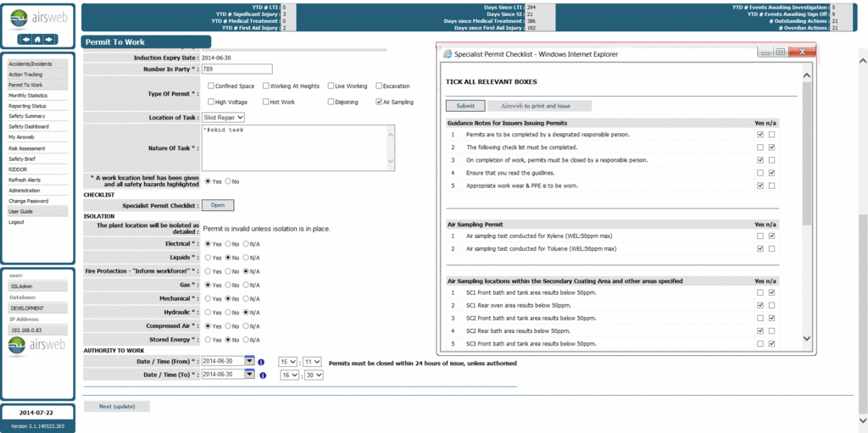
Task: Uncheck the Air Sampling permit type
Action: click(x=378, y=102)
